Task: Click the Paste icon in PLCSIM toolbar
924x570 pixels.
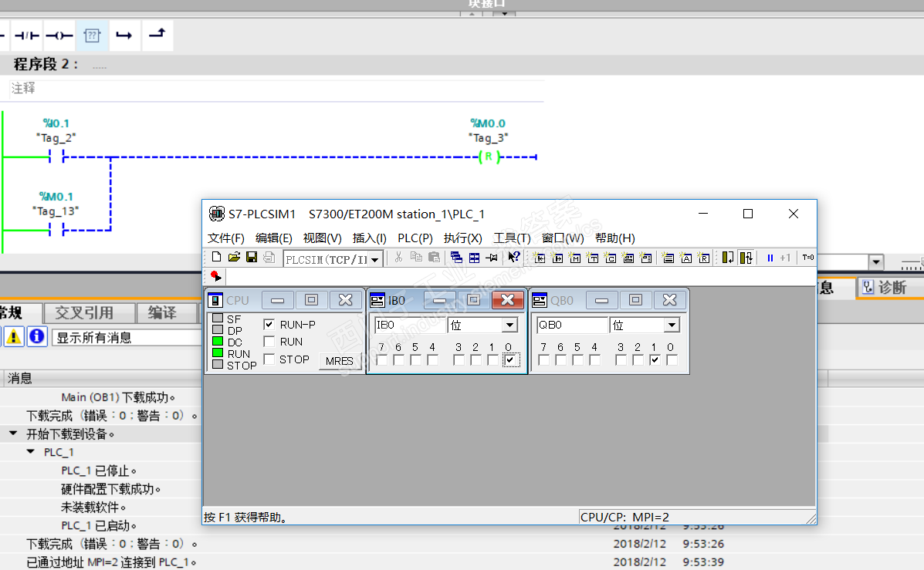Action: tap(435, 258)
